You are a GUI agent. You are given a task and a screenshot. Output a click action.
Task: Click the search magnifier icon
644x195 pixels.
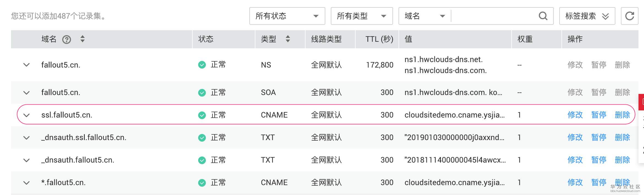543,16
